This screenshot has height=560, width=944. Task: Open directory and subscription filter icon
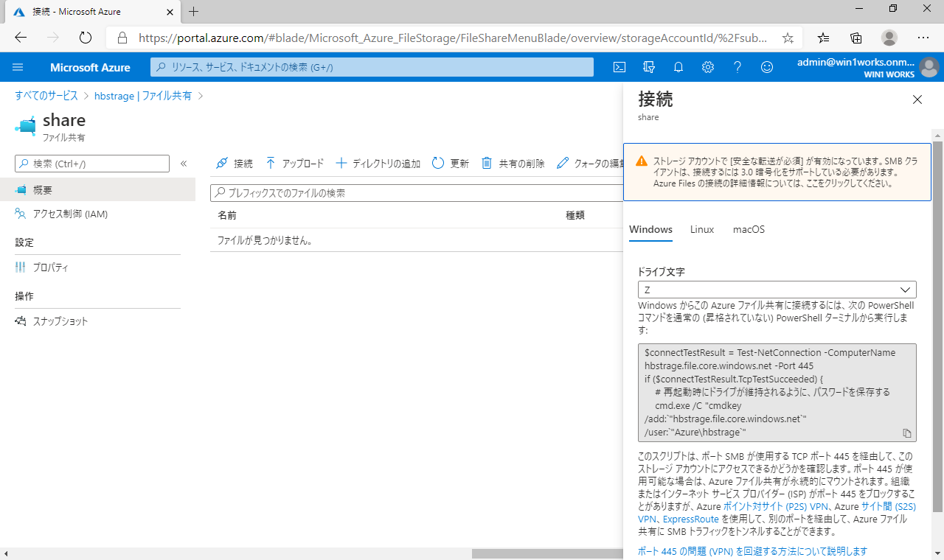pyautogui.click(x=649, y=67)
